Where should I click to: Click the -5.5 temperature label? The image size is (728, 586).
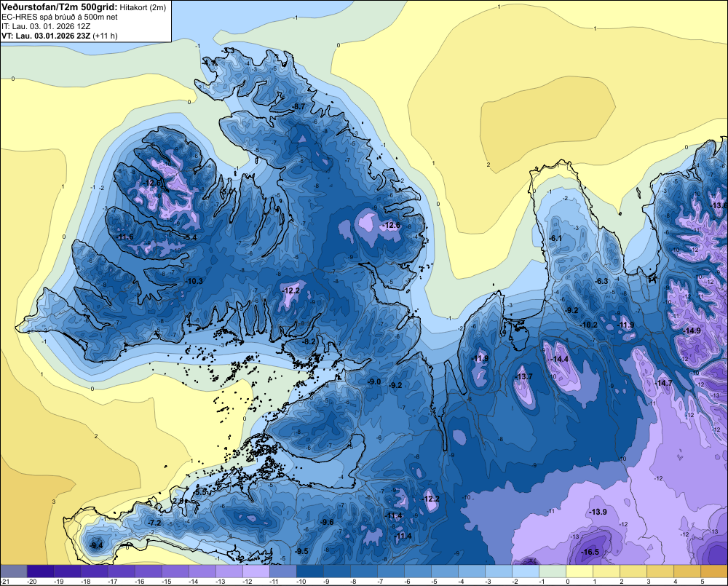click(201, 492)
